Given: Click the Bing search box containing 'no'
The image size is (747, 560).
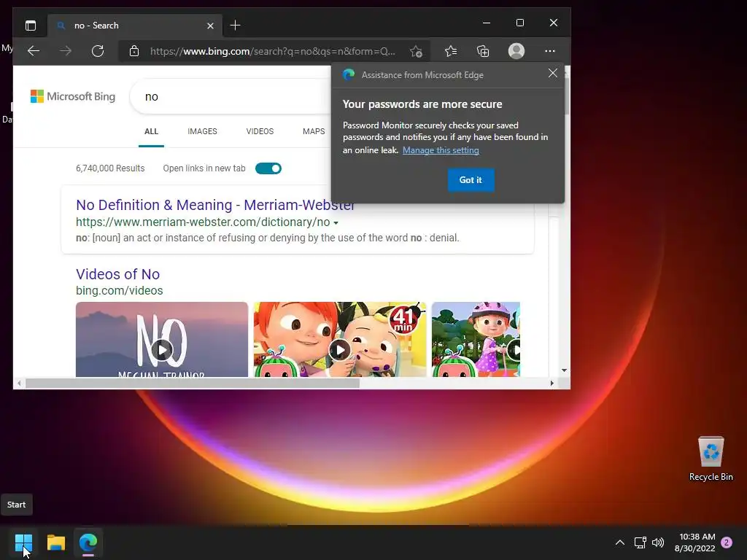Looking at the screenshot, I should (231, 97).
